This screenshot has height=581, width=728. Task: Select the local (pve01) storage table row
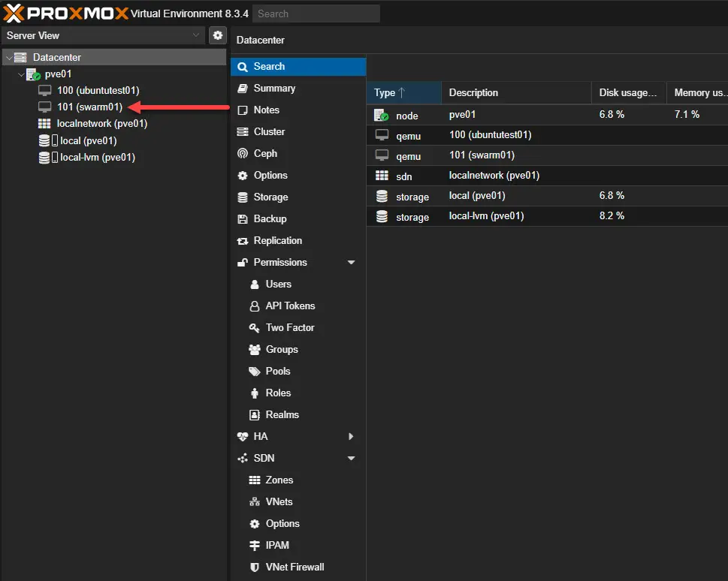point(548,196)
